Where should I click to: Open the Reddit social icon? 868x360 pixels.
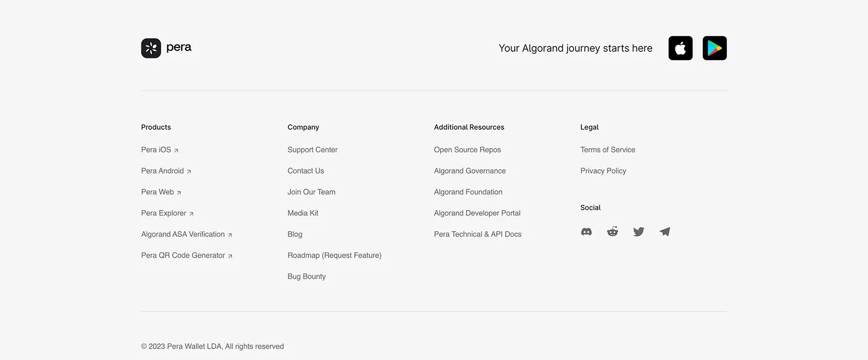[x=612, y=231]
